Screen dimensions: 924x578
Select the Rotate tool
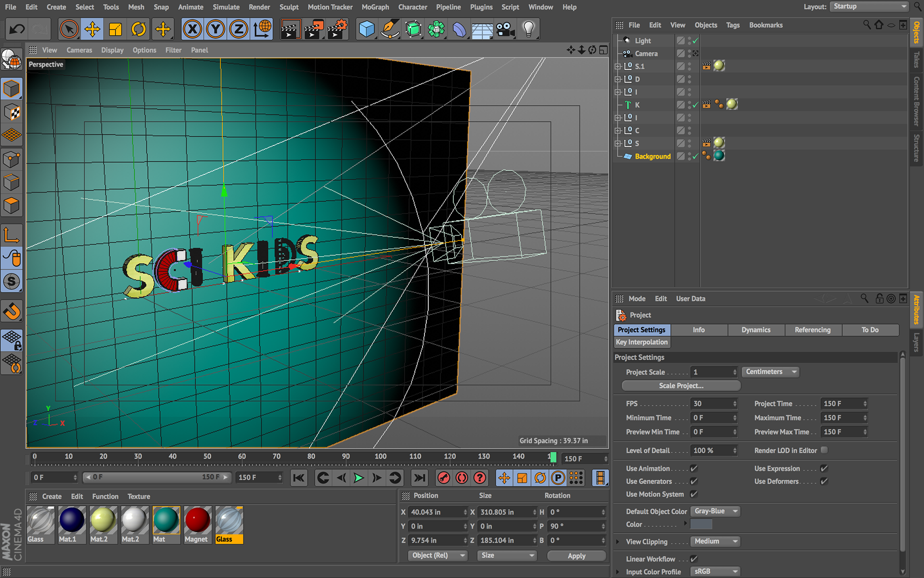pyautogui.click(x=139, y=29)
